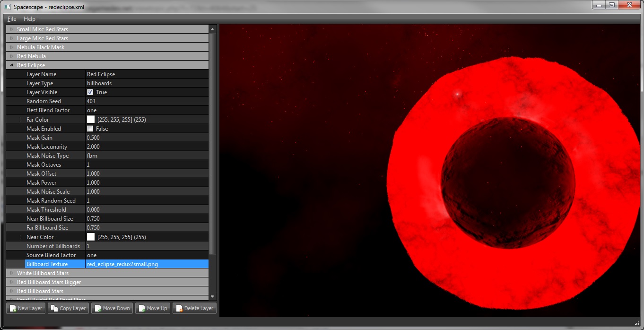
Task: Open the Help menu
Action: (x=29, y=19)
